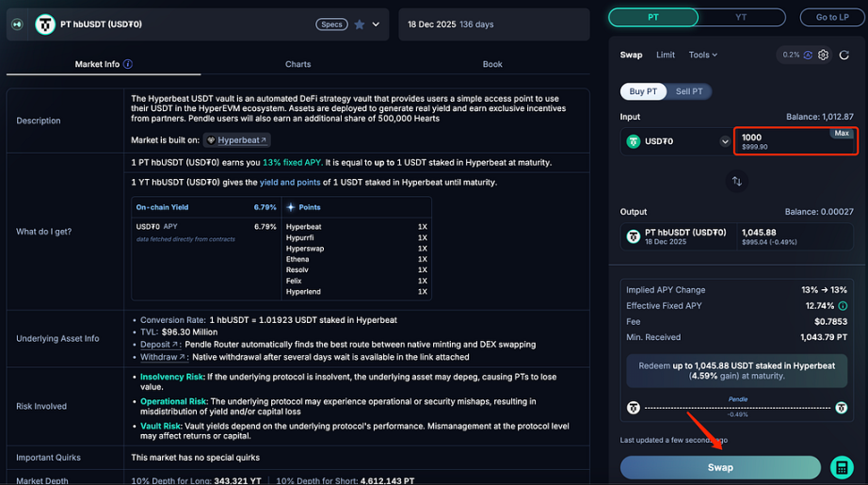Click the route start token icon

click(x=634, y=408)
